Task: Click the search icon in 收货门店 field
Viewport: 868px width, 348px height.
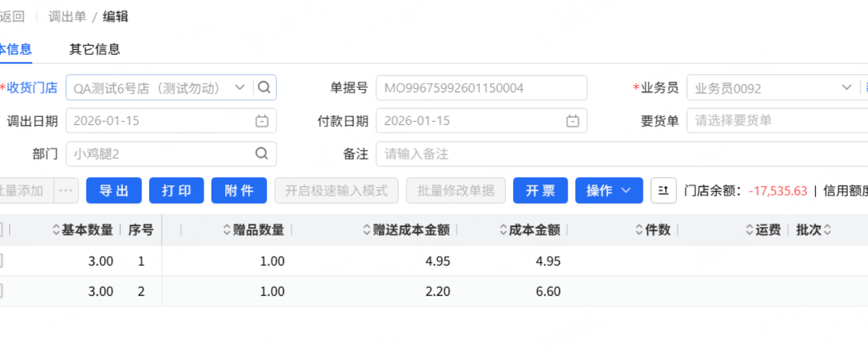Action: pyautogui.click(x=264, y=88)
